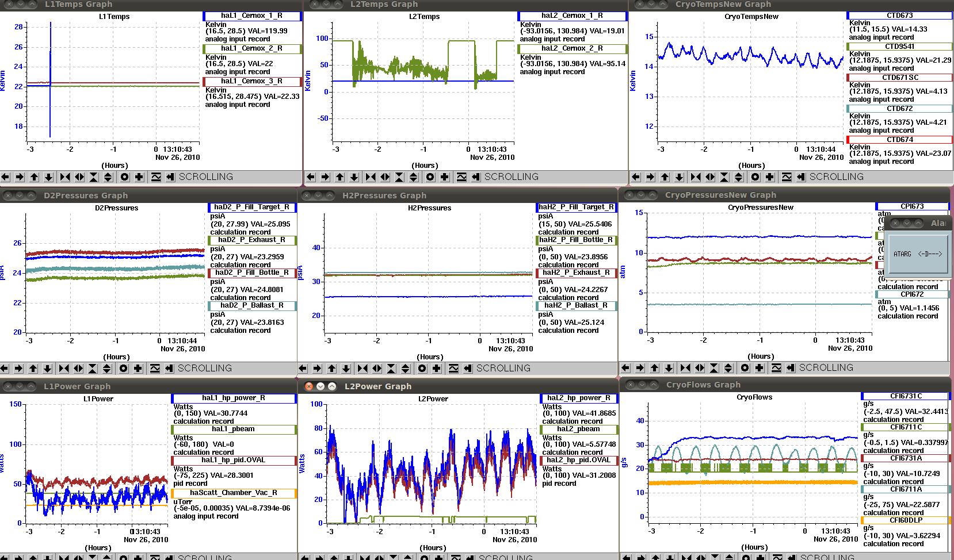Select the CFI6731C curve legend entry
The height and width of the screenshot is (560, 954).
pyautogui.click(x=906, y=397)
